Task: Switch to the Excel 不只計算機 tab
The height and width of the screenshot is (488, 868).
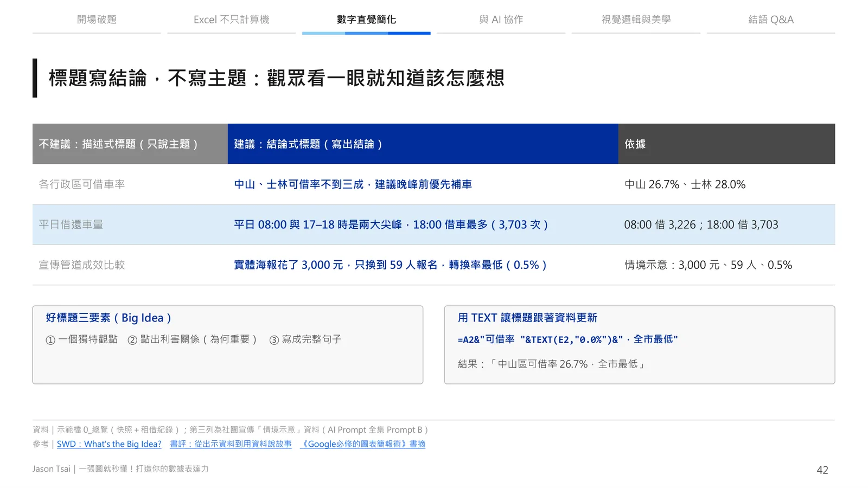Action: [x=231, y=20]
